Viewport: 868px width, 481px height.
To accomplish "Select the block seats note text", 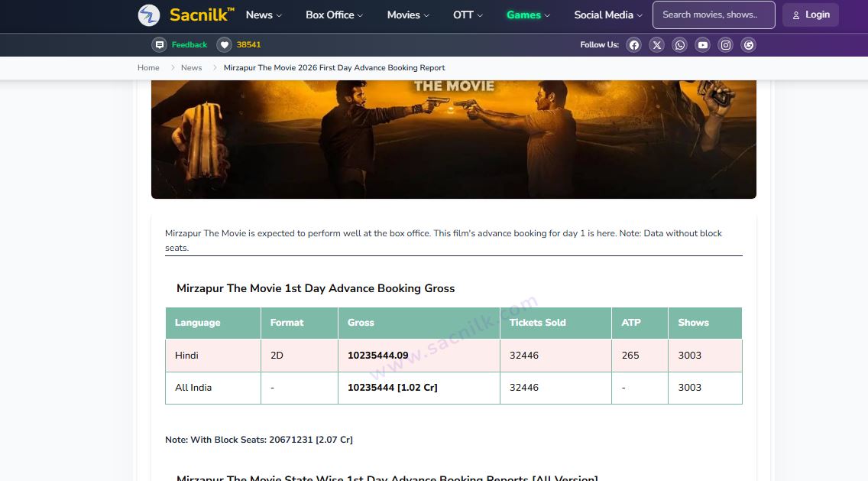I will pos(259,440).
